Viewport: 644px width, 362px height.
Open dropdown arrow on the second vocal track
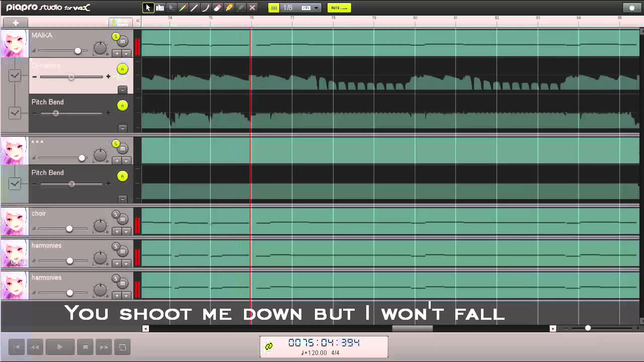[126, 161]
